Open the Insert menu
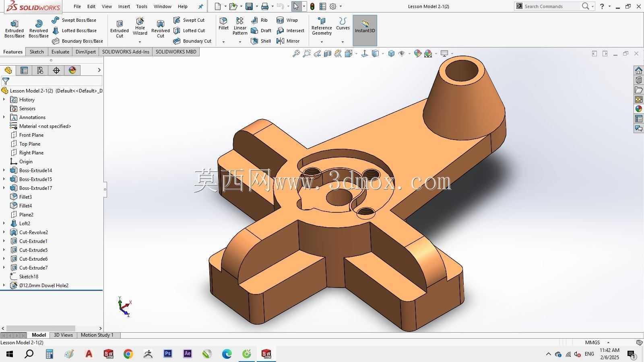The height and width of the screenshot is (362, 644). pyautogui.click(x=124, y=6)
